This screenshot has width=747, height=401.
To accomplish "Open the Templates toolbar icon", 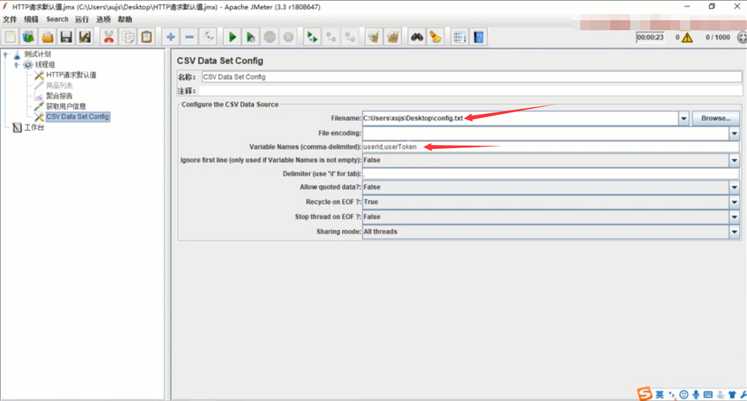I will 29,37.
